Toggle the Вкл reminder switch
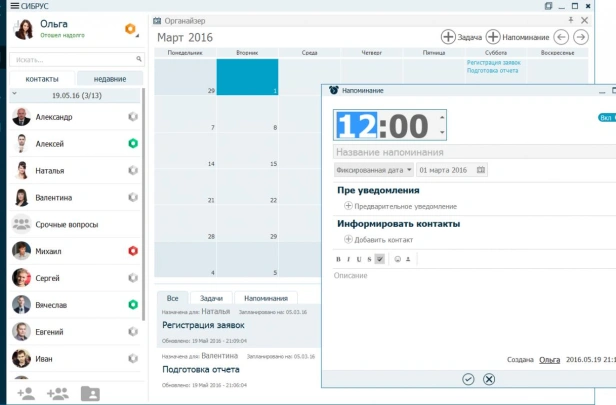616x405 pixels. point(607,117)
